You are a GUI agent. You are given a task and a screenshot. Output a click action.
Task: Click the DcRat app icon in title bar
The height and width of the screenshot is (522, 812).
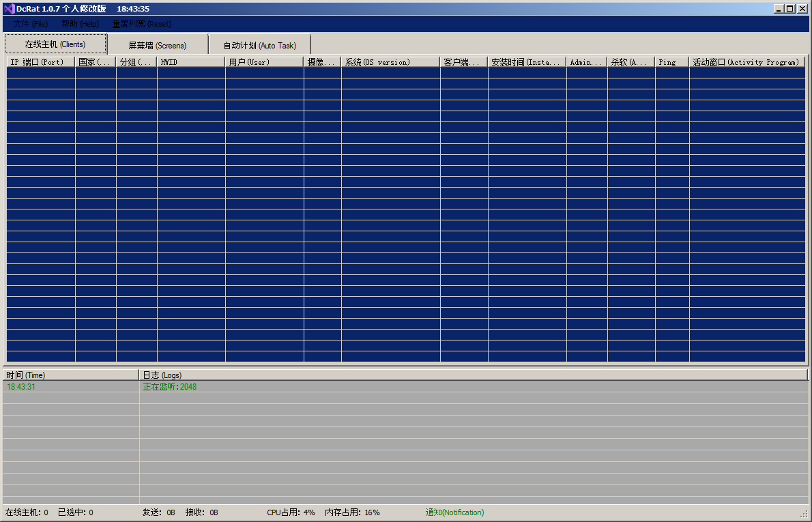tap(9, 9)
